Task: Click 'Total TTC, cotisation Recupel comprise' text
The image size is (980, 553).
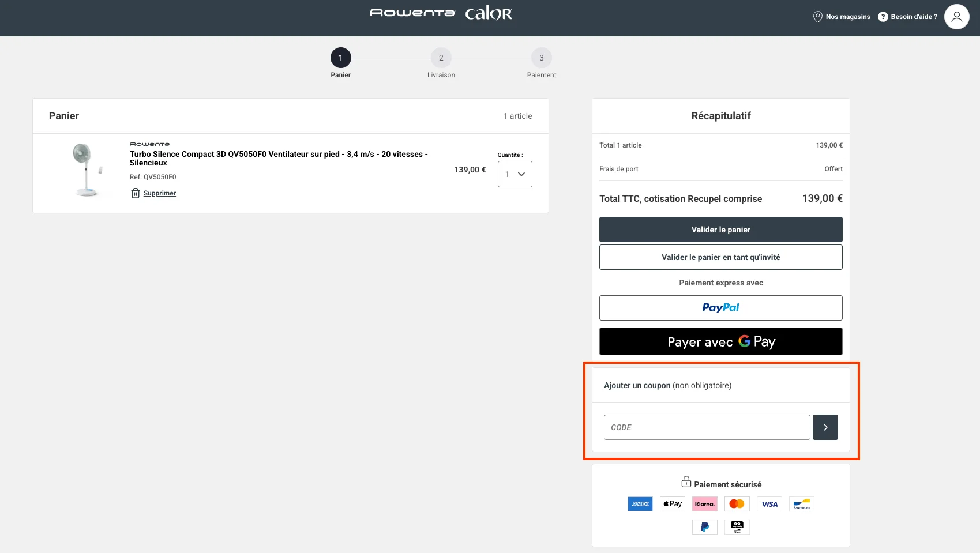Action: (681, 199)
